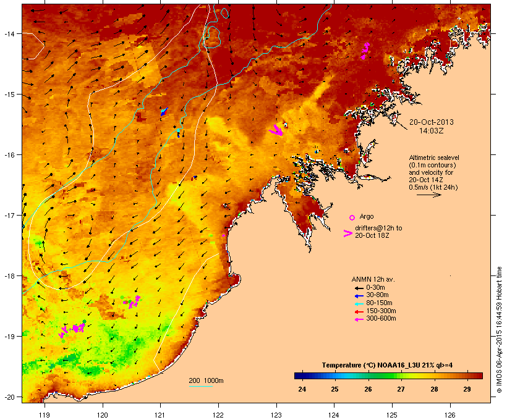The image size is (507, 420).
Task: Click the 'and velocity for' text
Action: [431, 172]
